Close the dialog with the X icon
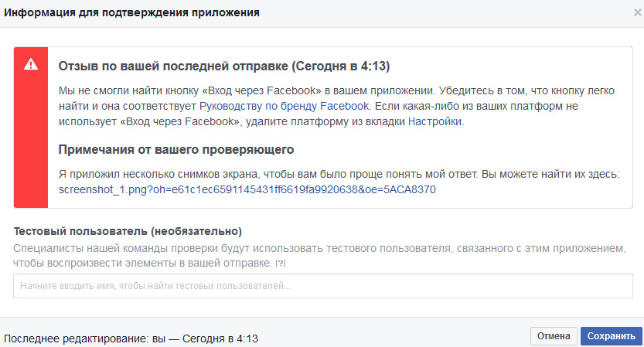The image size is (644, 347). (x=636, y=13)
